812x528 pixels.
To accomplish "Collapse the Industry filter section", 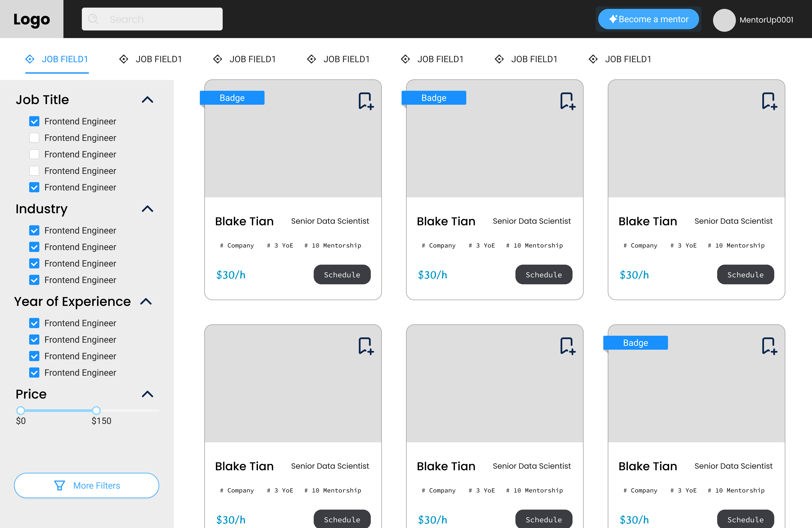I will click(147, 209).
